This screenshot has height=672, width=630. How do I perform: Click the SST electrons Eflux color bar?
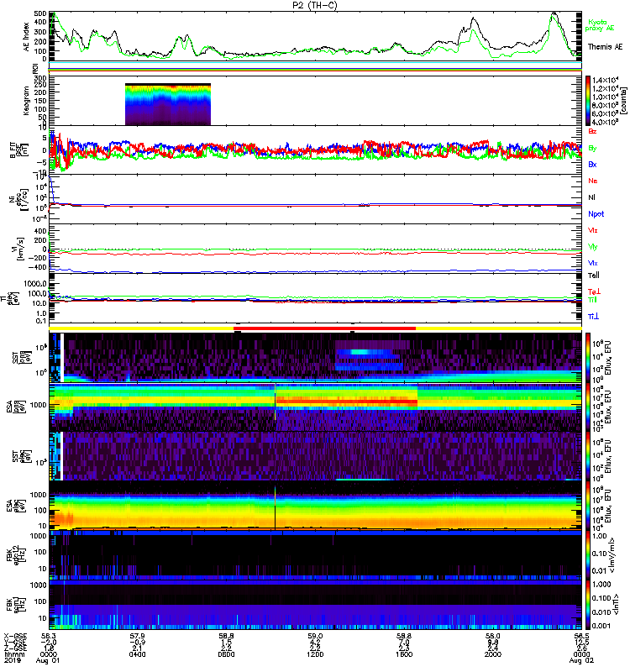pyautogui.click(x=588, y=456)
